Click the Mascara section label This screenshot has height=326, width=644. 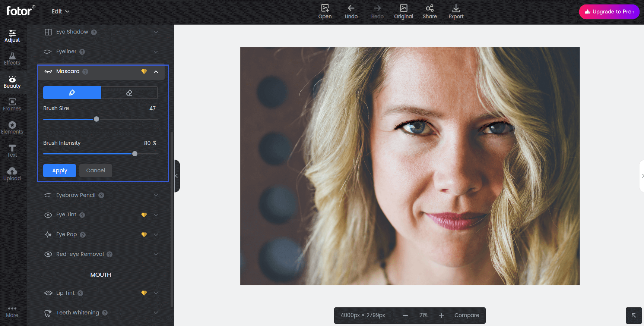click(x=68, y=71)
